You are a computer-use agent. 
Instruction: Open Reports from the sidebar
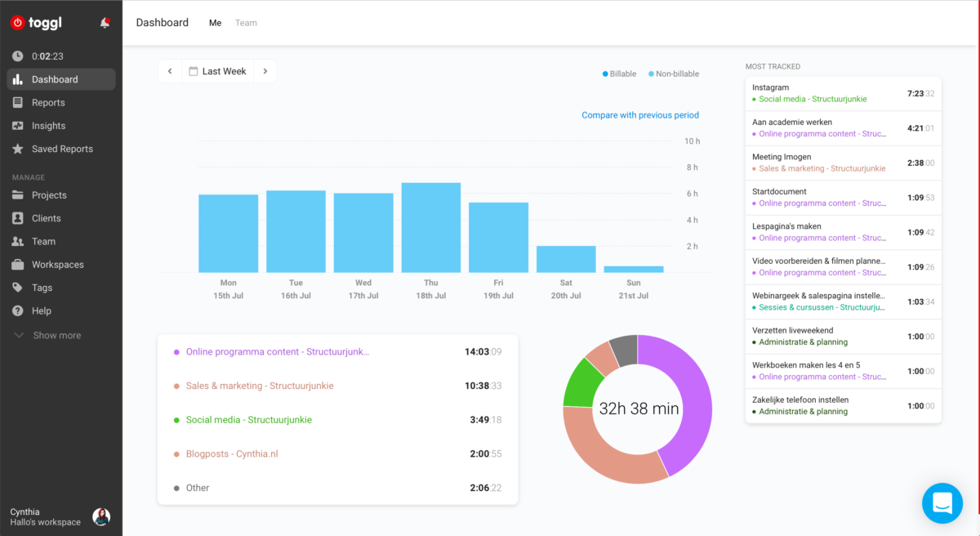(48, 103)
